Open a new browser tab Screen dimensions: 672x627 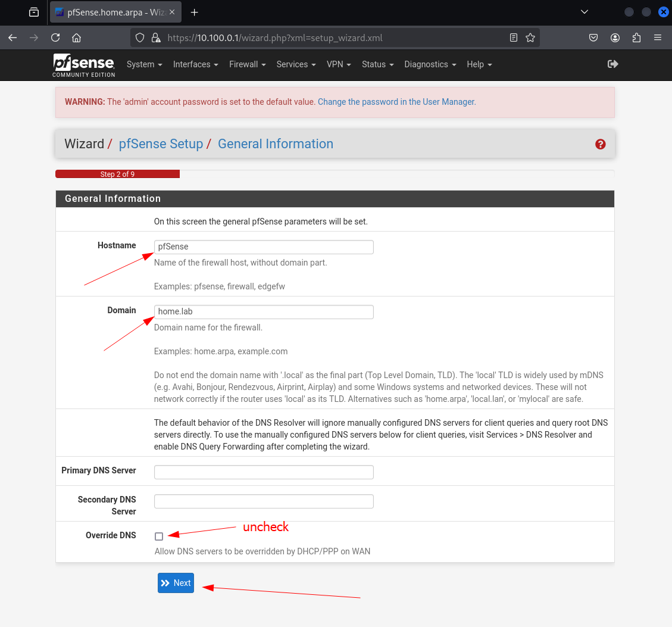(194, 13)
